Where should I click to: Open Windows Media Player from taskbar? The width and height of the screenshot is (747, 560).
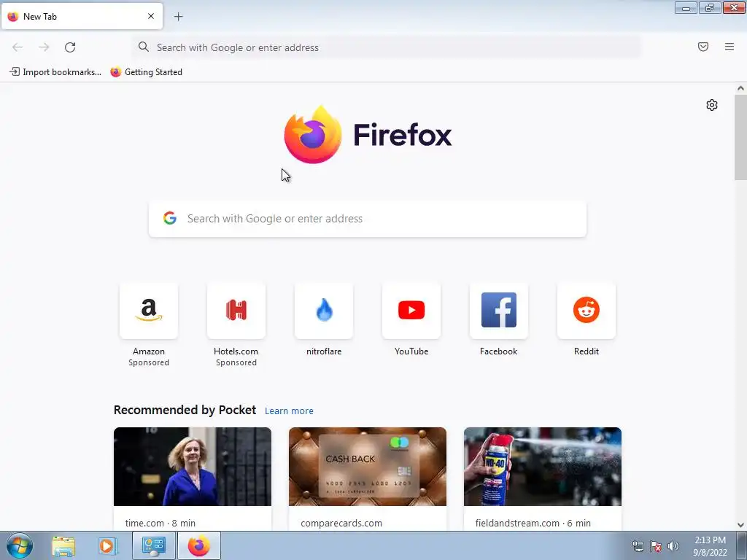pos(108,545)
